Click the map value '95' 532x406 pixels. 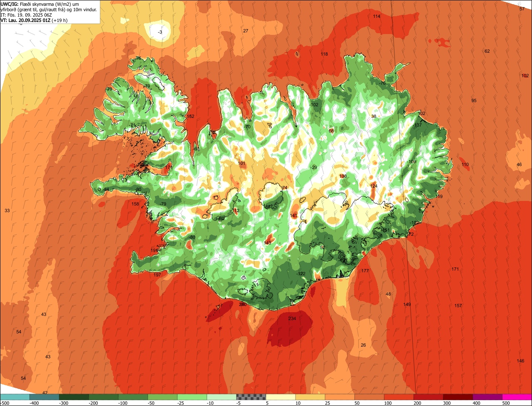tap(474, 100)
